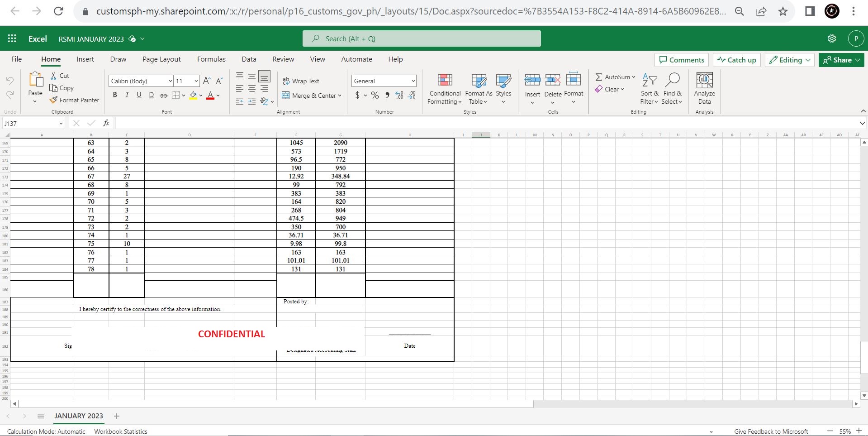Viewport: 868px width, 436px height.
Task: Toggle double underline formatting
Action: coord(152,95)
